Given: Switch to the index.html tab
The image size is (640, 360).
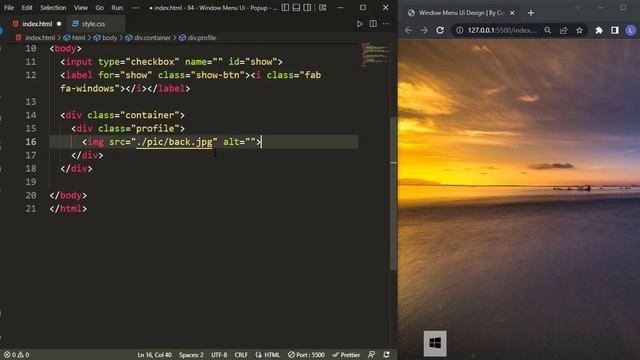Looking at the screenshot, I should coord(37,24).
